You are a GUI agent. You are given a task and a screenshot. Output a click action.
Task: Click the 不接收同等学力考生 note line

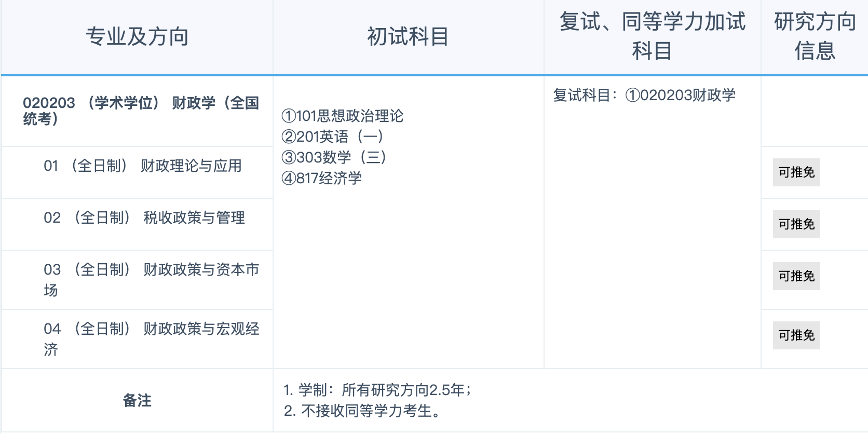pyautogui.click(x=362, y=411)
